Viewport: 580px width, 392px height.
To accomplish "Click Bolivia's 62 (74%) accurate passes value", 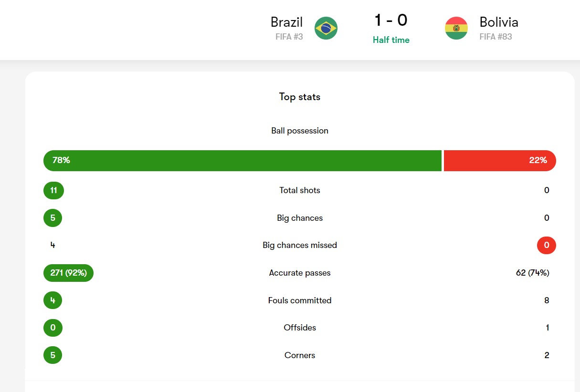I will pos(532,273).
